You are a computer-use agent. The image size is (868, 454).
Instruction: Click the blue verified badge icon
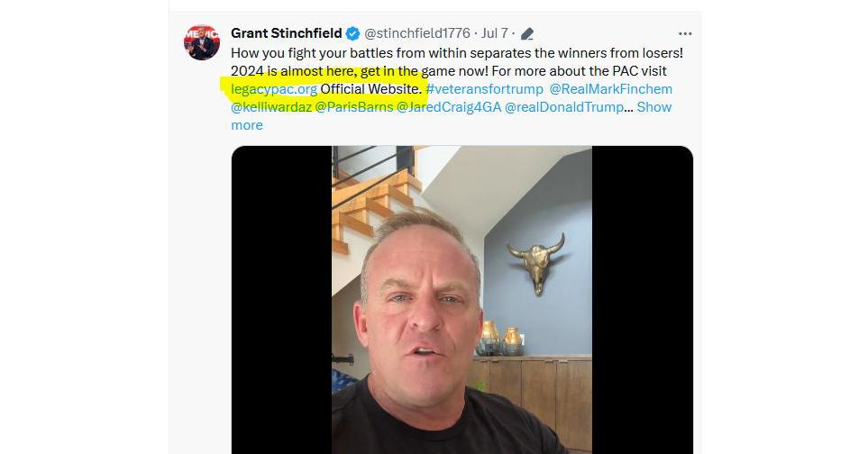pyautogui.click(x=352, y=33)
